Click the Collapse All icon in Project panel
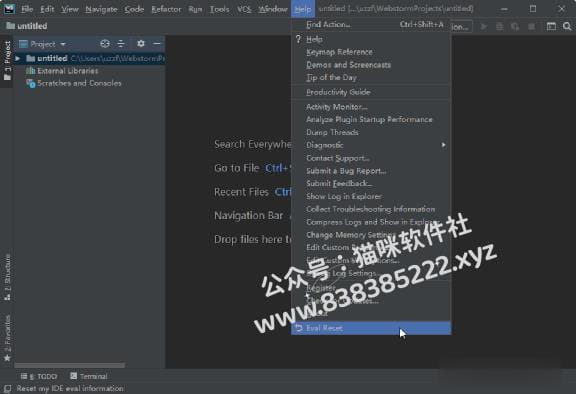 pyautogui.click(x=121, y=44)
